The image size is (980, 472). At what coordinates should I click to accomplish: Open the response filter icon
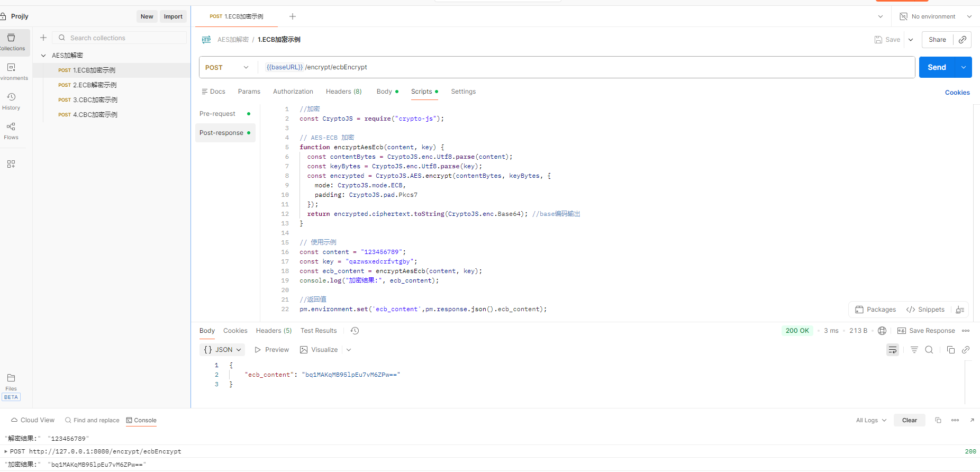914,350
